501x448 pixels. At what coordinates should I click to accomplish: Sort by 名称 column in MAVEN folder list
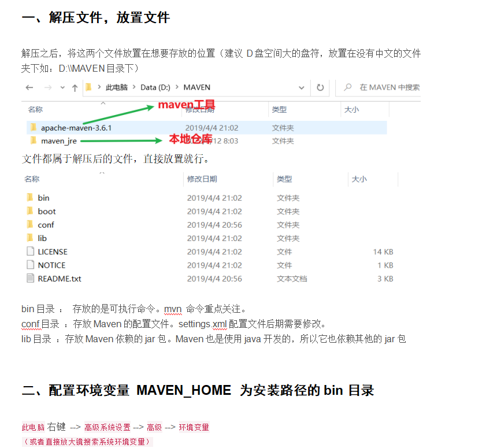35,110
